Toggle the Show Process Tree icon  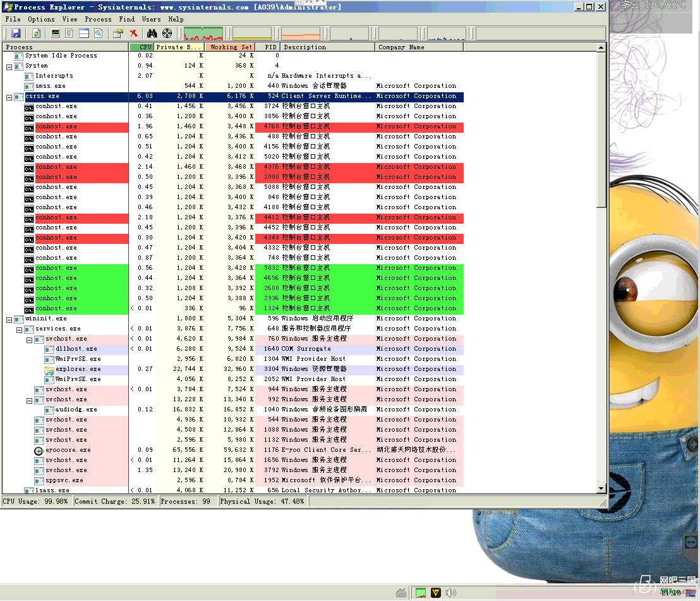69,33
